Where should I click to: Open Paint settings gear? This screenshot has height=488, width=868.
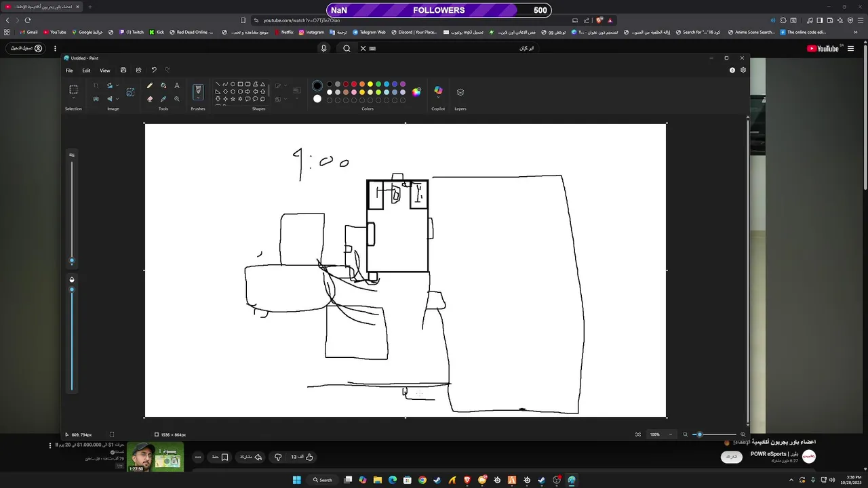pyautogui.click(x=743, y=70)
